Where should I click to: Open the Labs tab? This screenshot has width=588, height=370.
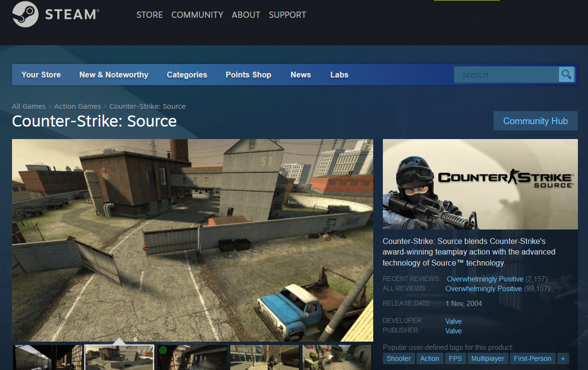tap(339, 75)
